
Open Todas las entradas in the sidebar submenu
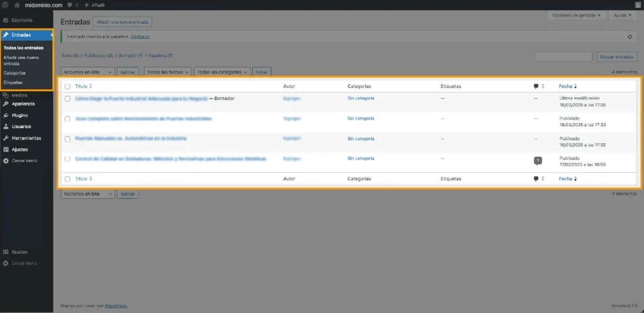point(23,48)
